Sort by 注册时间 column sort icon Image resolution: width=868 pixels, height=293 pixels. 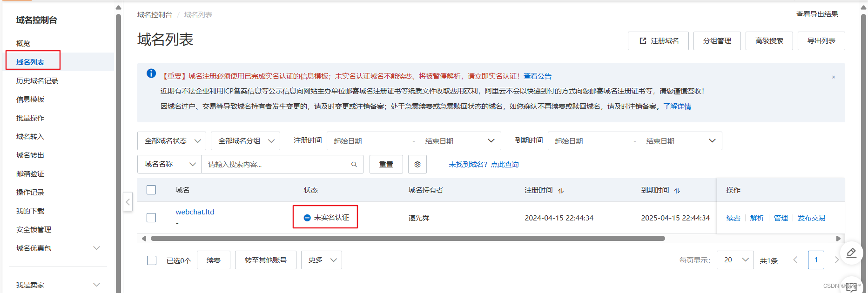(x=561, y=191)
